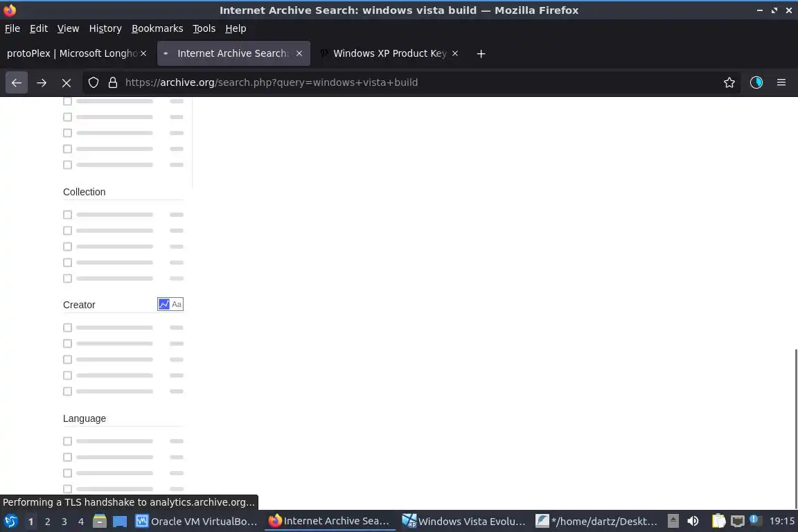Select Internet Archive Search taskbar entry
The height and width of the screenshot is (532, 798).
pyautogui.click(x=330, y=522)
